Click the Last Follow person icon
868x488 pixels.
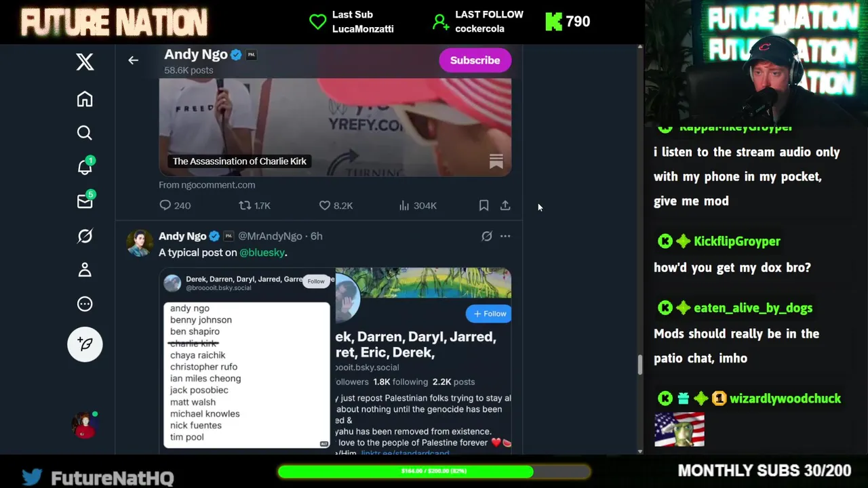[441, 22]
